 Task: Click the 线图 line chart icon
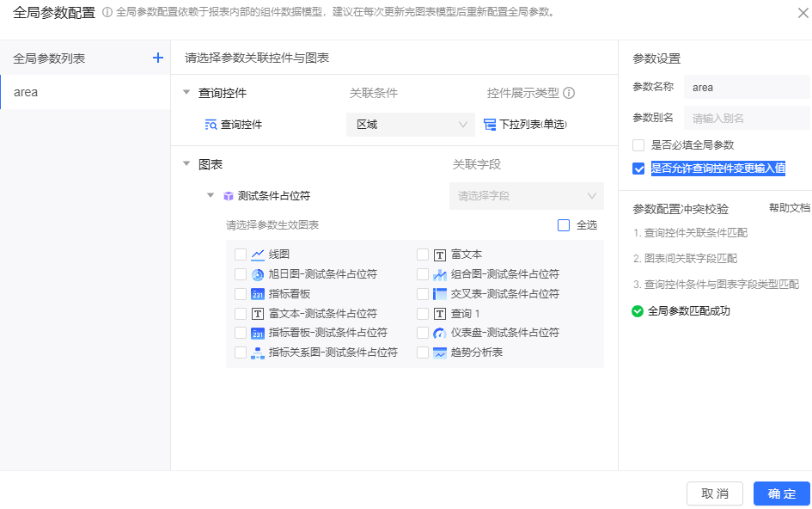(258, 254)
